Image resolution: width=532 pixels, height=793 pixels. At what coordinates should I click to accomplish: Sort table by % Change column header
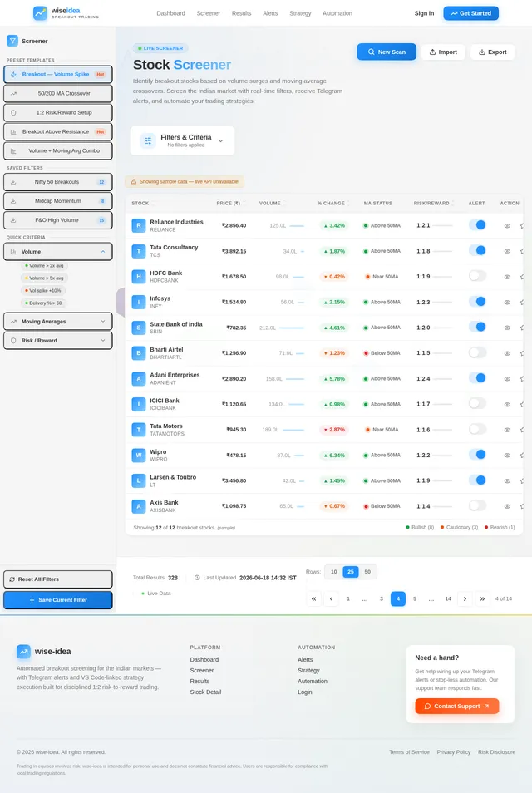coord(334,204)
